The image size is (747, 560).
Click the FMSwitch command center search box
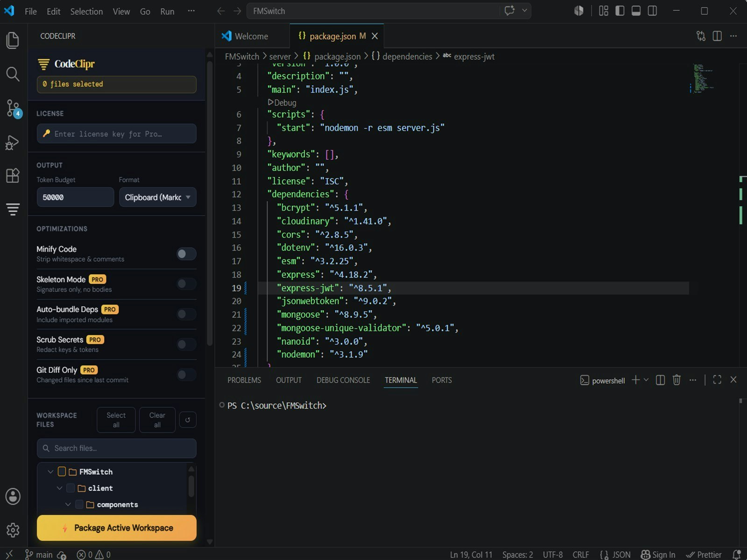point(373,11)
